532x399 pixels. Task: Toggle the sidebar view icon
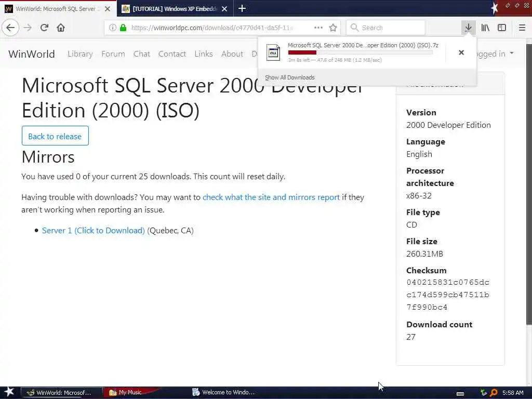click(x=502, y=28)
